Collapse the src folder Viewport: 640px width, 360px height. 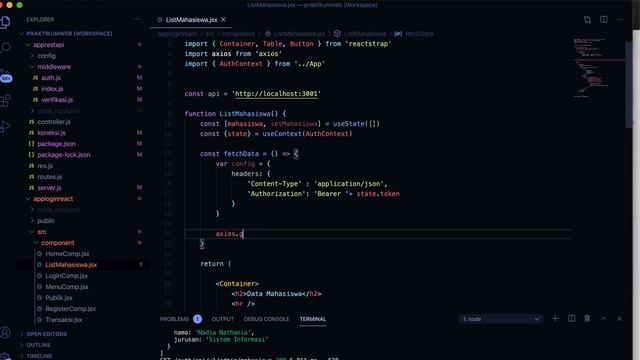(x=42, y=232)
